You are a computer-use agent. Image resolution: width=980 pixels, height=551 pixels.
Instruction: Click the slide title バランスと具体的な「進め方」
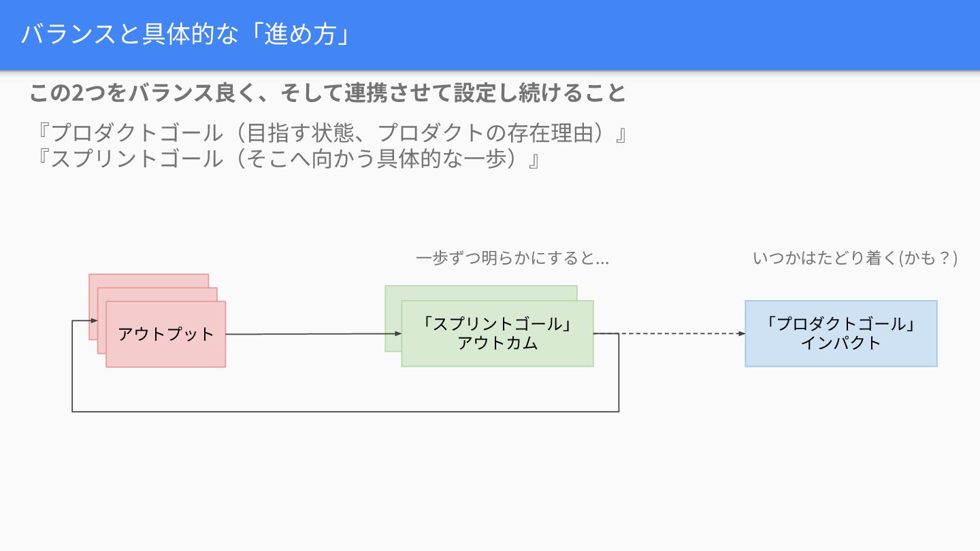pyautogui.click(x=185, y=35)
